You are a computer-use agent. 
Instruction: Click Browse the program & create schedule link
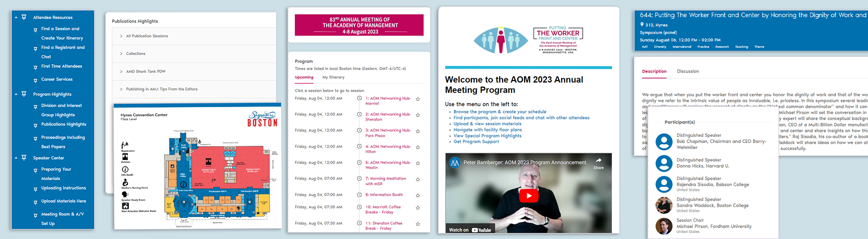coord(500,112)
